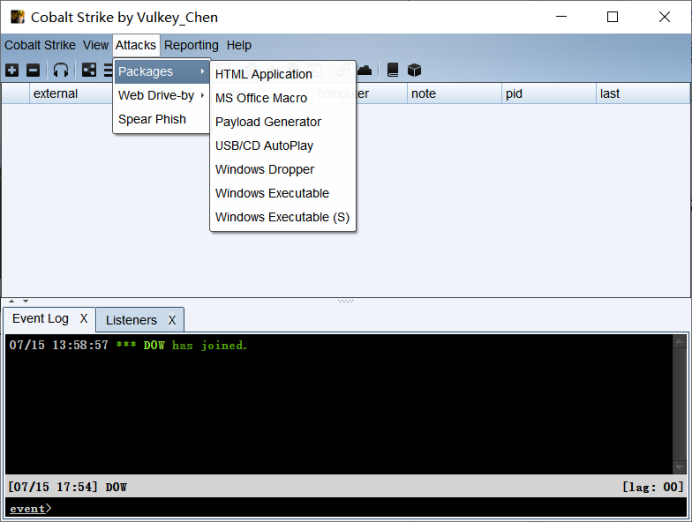Click the Attacks menu
The height and width of the screenshot is (523, 692).
[x=136, y=45]
